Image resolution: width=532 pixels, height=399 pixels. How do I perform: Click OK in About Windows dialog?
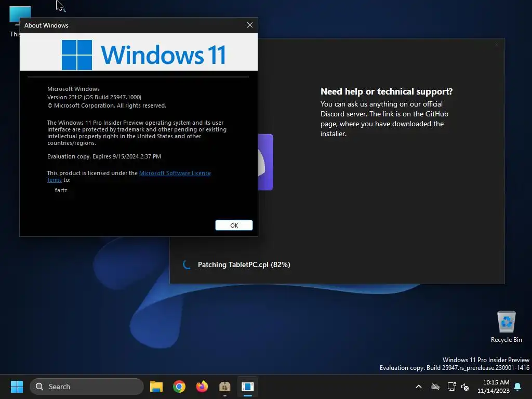pyautogui.click(x=234, y=225)
